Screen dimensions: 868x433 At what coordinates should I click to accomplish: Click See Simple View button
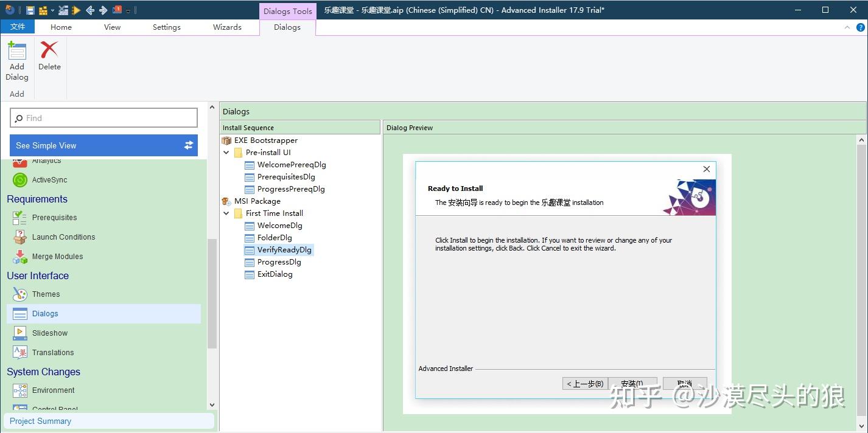pos(103,145)
